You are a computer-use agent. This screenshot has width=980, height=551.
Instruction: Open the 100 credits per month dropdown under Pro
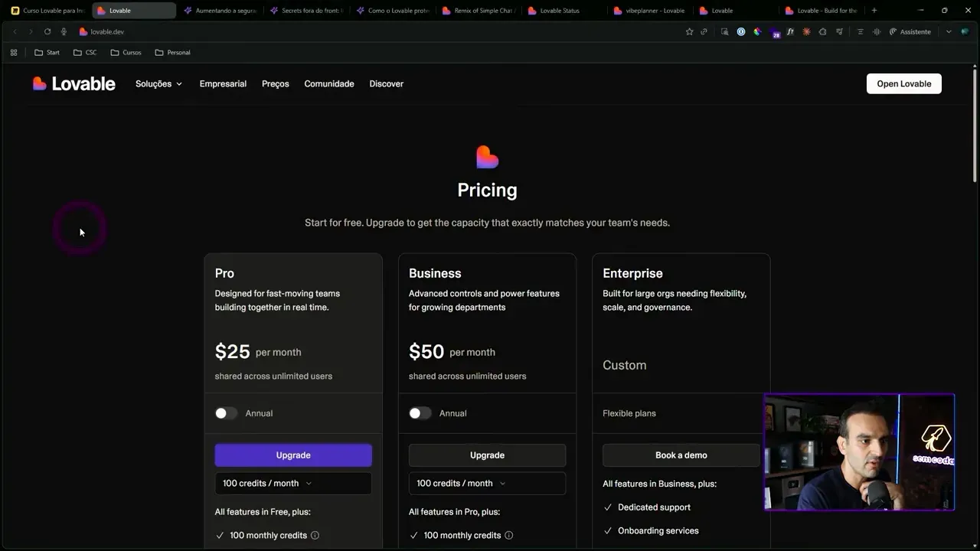(x=293, y=483)
